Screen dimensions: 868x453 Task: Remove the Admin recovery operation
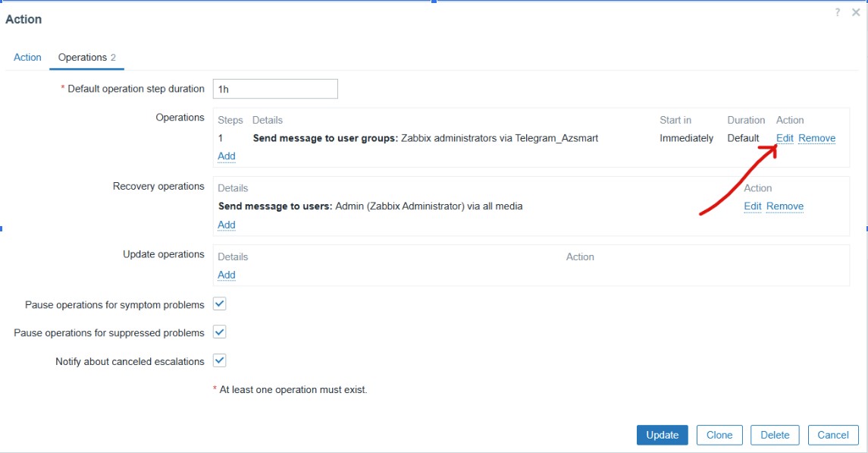[x=785, y=206]
